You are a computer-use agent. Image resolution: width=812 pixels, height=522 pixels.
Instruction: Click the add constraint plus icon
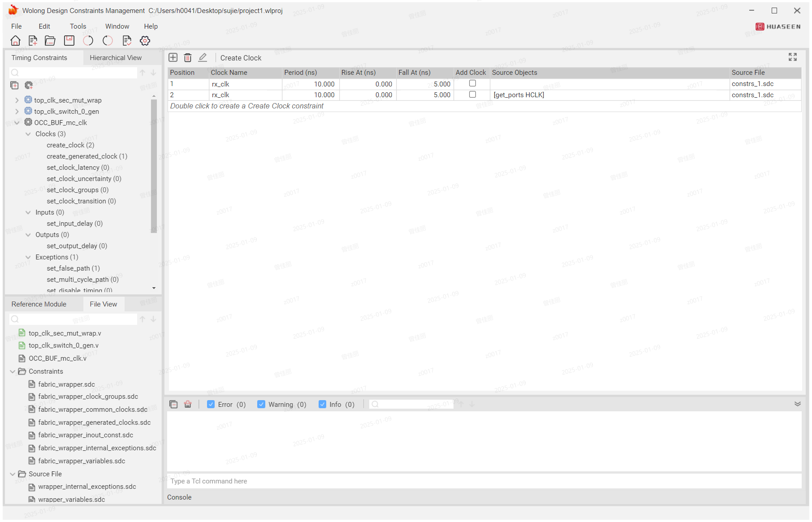(173, 57)
